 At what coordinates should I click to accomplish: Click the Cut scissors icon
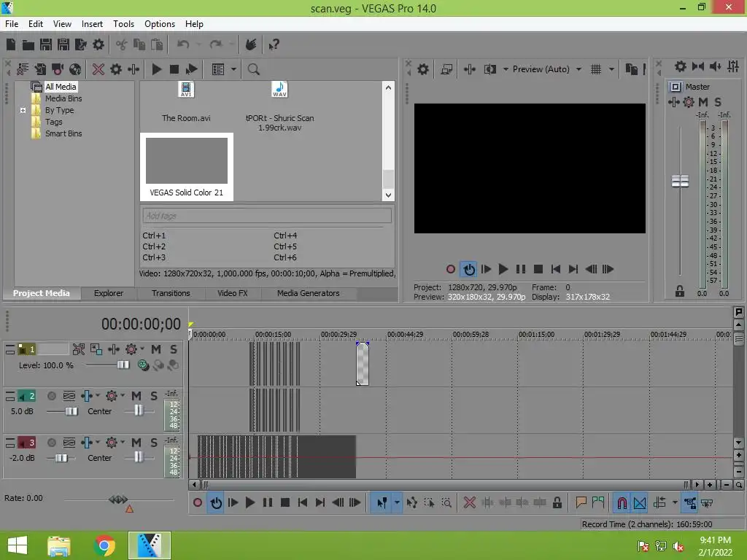coord(122,44)
